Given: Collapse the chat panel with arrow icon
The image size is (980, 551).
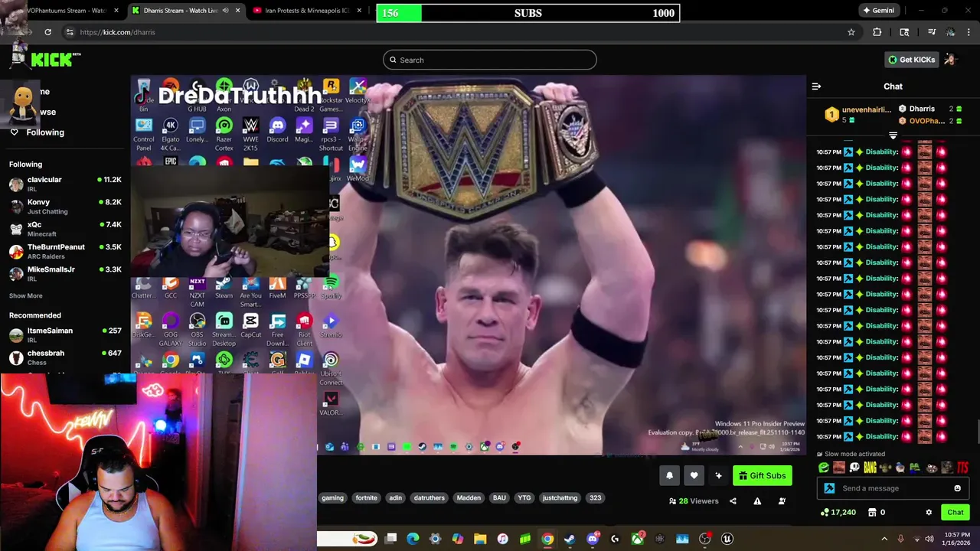Looking at the screenshot, I should pyautogui.click(x=816, y=86).
